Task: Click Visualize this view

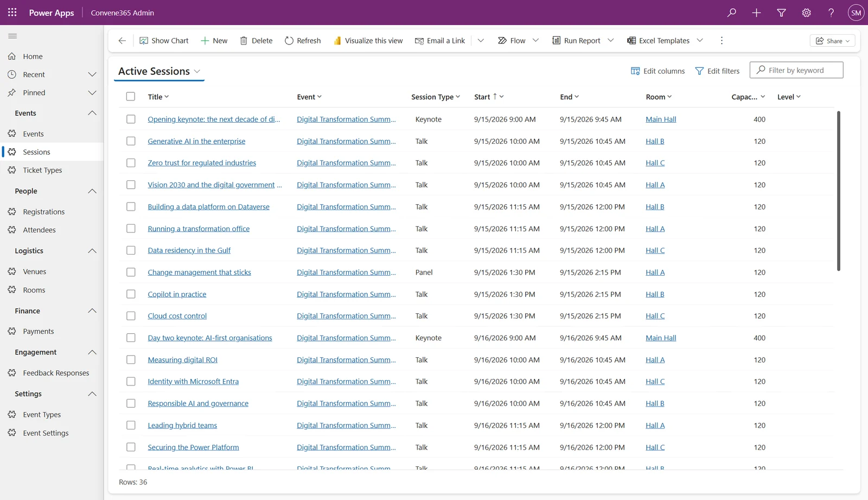Action: click(368, 41)
